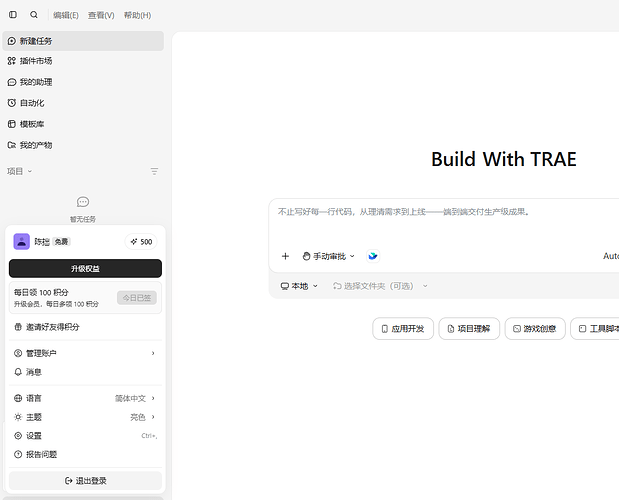
Task: Select 新建任务 in the sidebar
Action: (83, 41)
